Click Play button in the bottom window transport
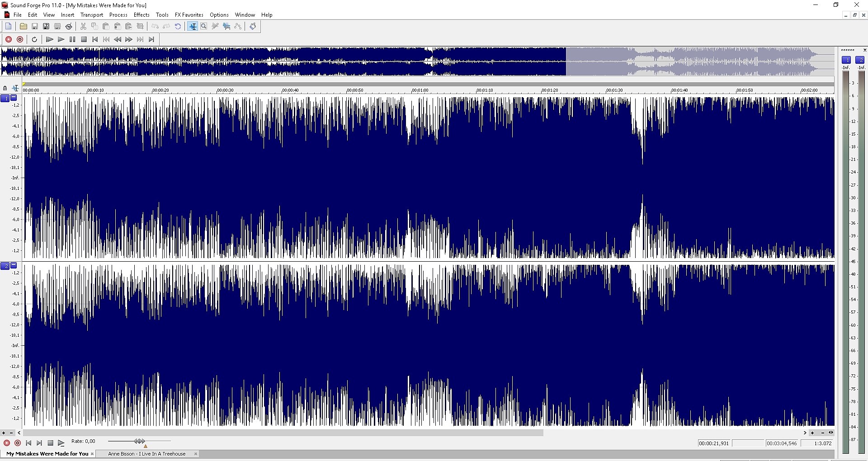868x461 pixels. tap(61, 443)
